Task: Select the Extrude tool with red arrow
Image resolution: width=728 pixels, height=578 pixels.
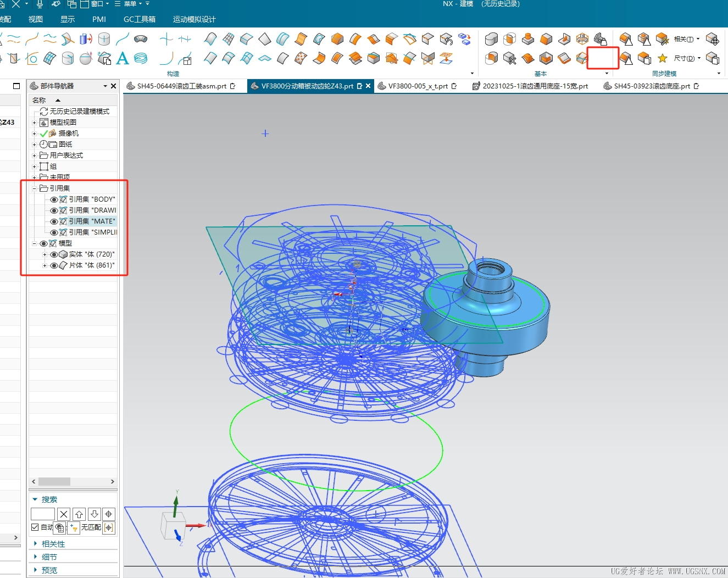Action: pos(86,39)
